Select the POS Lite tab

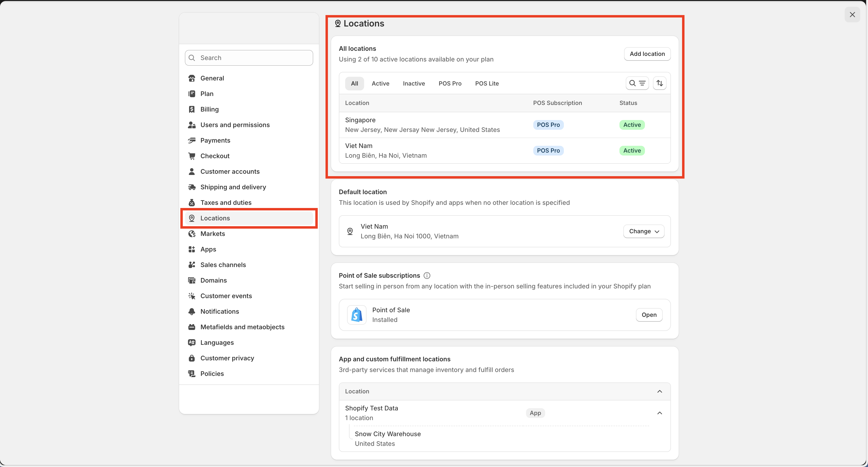487,83
